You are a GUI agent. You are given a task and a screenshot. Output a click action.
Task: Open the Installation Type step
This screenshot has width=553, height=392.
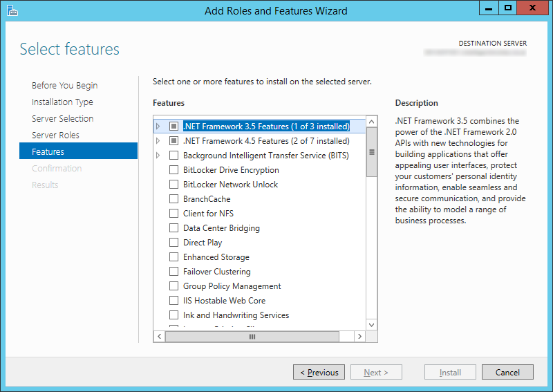click(x=62, y=102)
